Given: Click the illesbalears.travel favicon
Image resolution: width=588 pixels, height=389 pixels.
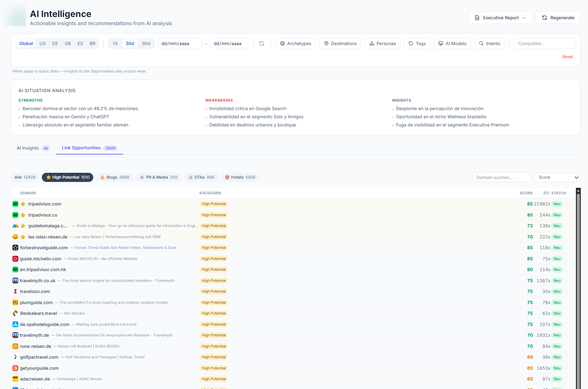Looking at the screenshot, I should [x=15, y=313].
